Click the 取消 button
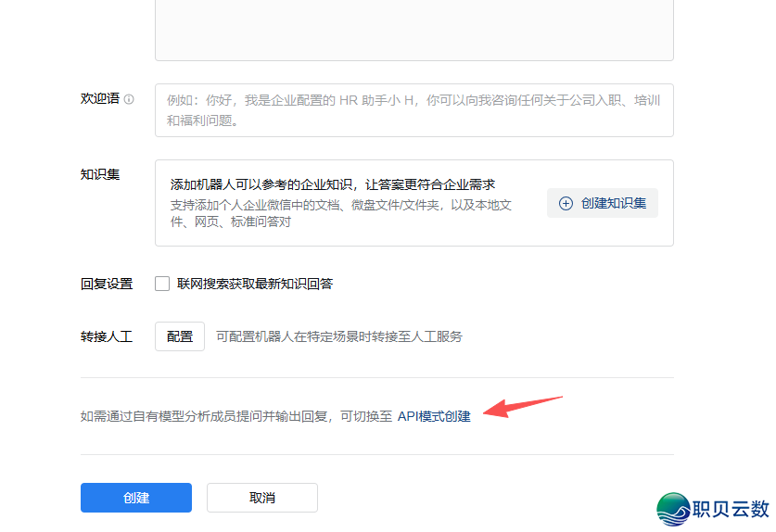The width and height of the screenshot is (776, 532). point(262,498)
